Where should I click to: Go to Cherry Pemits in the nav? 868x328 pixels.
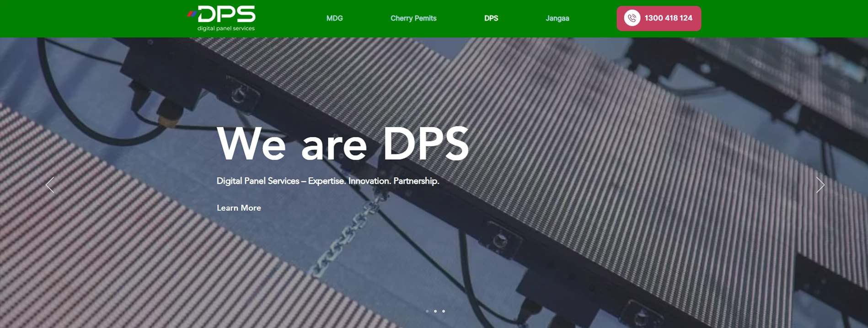413,18
